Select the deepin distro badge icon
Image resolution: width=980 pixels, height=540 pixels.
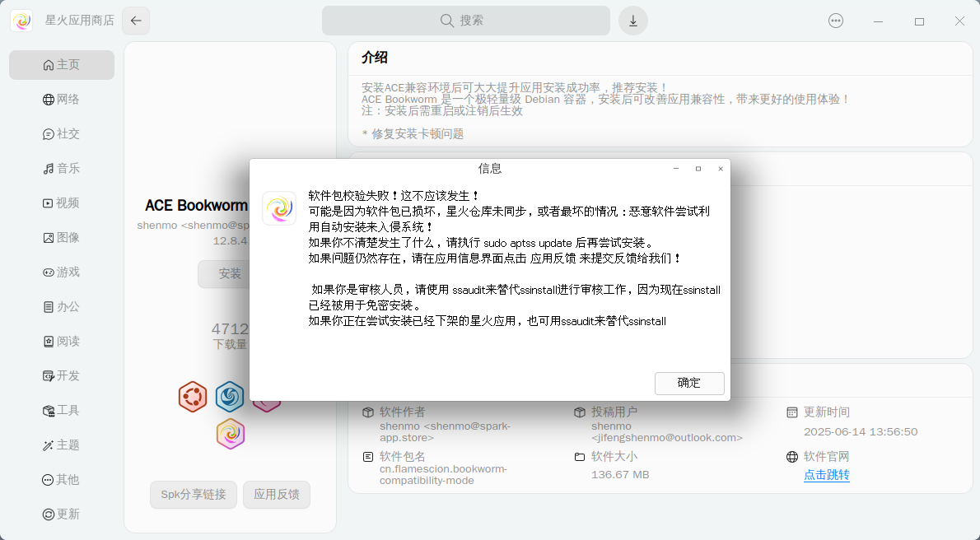(x=230, y=397)
